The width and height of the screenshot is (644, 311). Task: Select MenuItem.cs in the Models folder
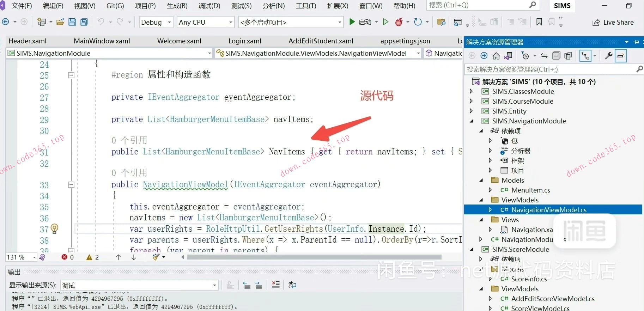coord(530,190)
